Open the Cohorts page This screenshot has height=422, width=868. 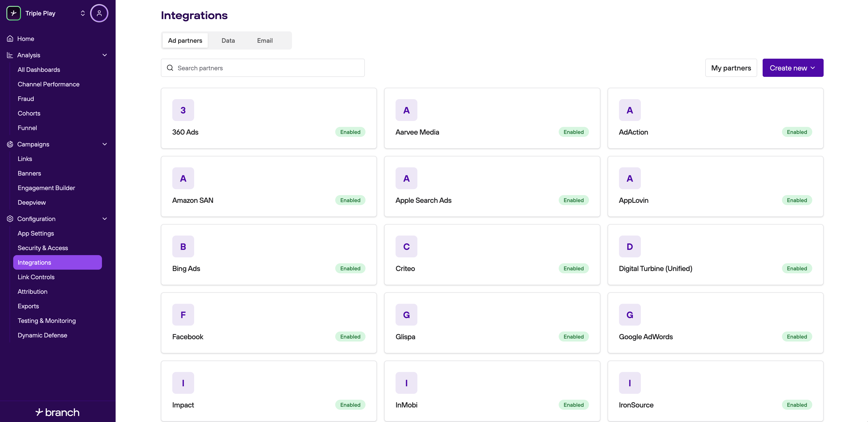pos(29,113)
